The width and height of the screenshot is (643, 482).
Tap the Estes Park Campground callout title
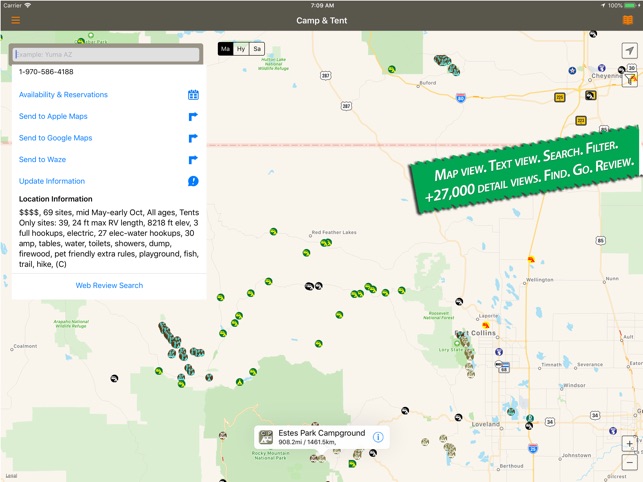322,433
